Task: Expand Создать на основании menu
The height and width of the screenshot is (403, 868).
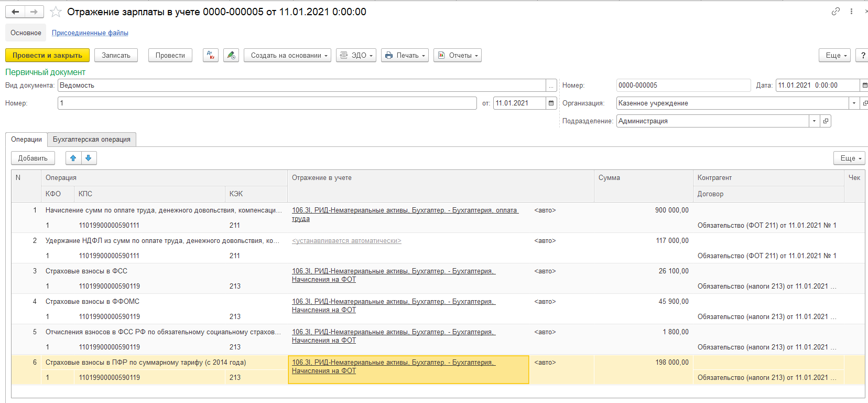Action: click(287, 55)
